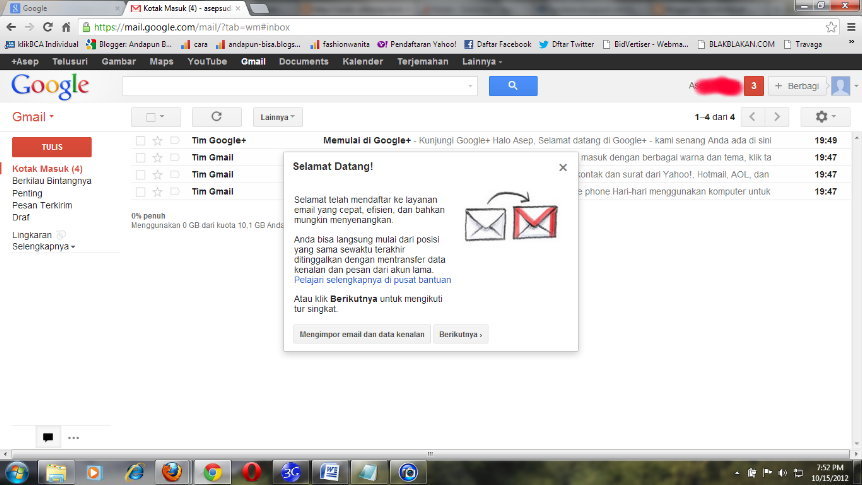Show hidden system tray icons arrow

737,473
